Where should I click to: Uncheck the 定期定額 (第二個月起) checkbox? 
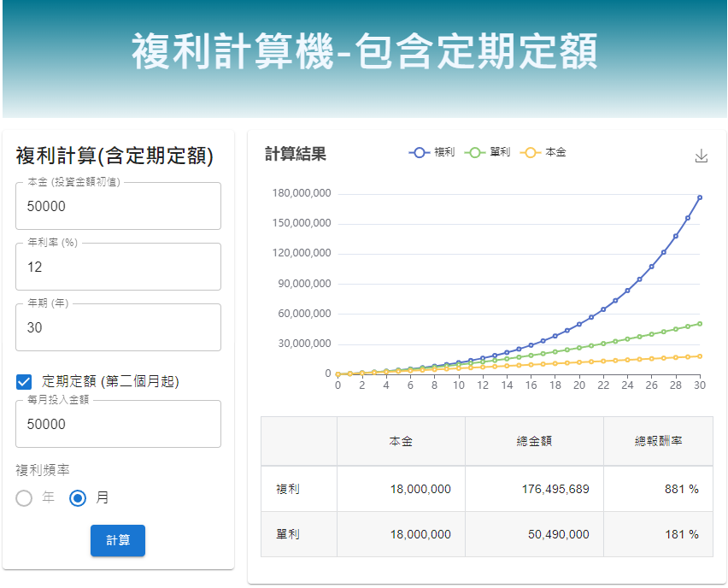coord(24,382)
